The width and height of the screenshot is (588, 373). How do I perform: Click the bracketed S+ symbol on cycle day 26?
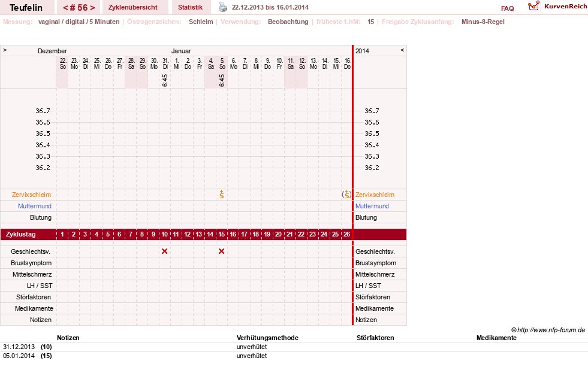click(x=346, y=195)
